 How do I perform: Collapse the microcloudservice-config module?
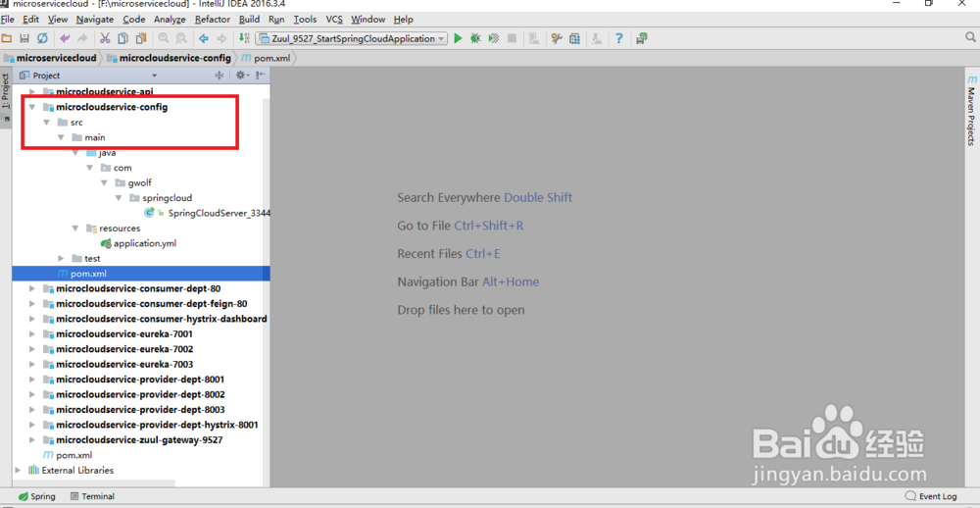[x=32, y=108]
